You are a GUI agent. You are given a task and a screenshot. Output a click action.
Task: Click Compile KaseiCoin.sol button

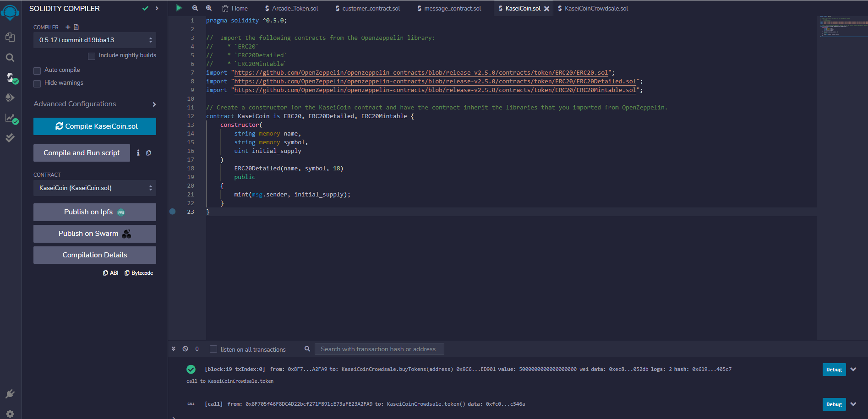point(95,126)
